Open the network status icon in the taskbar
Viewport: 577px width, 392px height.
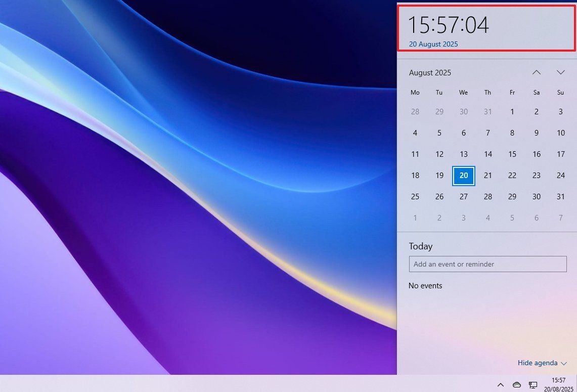point(532,385)
